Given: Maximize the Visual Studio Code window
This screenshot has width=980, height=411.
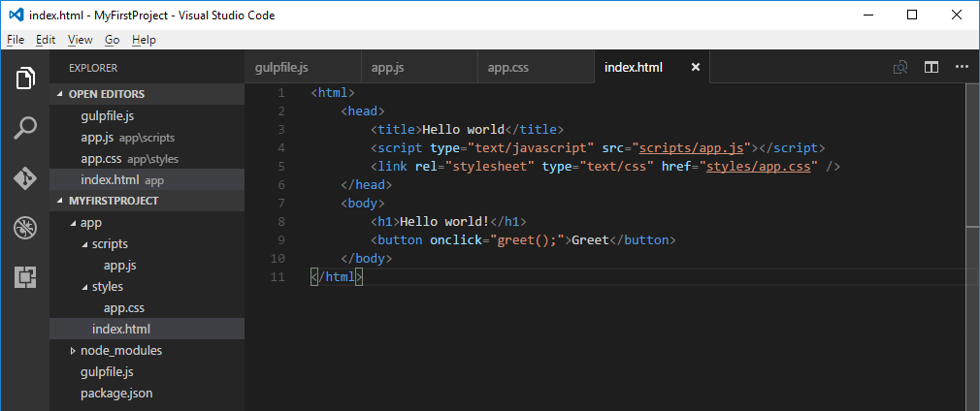Looking at the screenshot, I should [912, 15].
